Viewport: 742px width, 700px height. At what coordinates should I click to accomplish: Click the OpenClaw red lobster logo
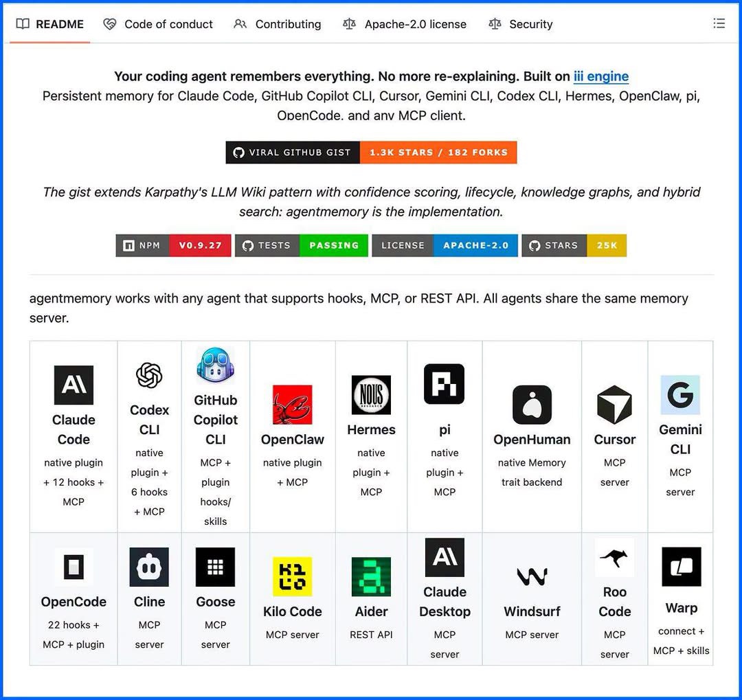tap(293, 405)
